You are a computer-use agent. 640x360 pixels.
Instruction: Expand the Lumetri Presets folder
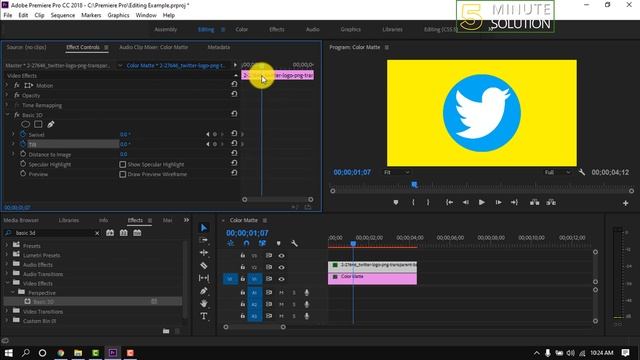7,255
